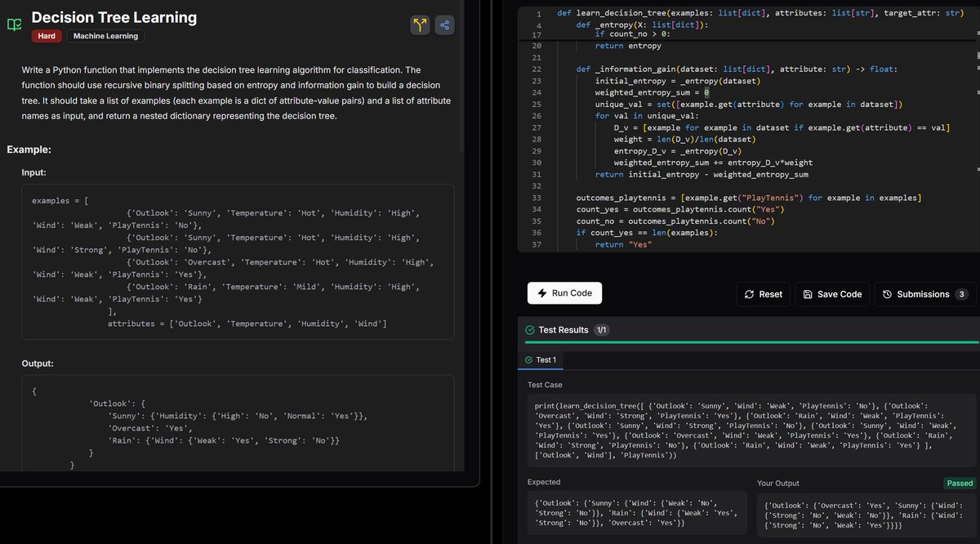Screen dimensions: 980x544
Task: Open the Submissions history
Action: 924,294
